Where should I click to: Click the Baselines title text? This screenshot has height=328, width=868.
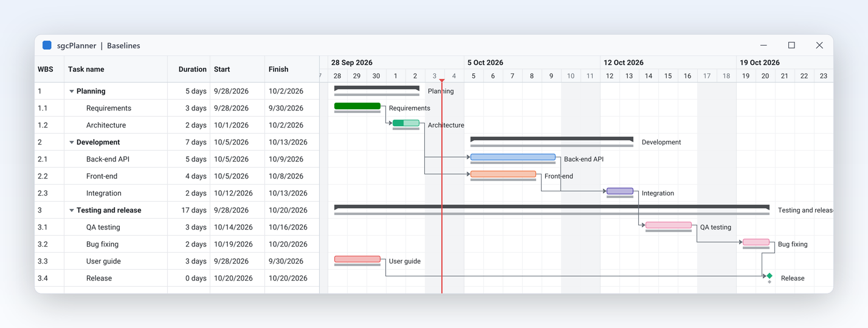pyautogui.click(x=123, y=46)
